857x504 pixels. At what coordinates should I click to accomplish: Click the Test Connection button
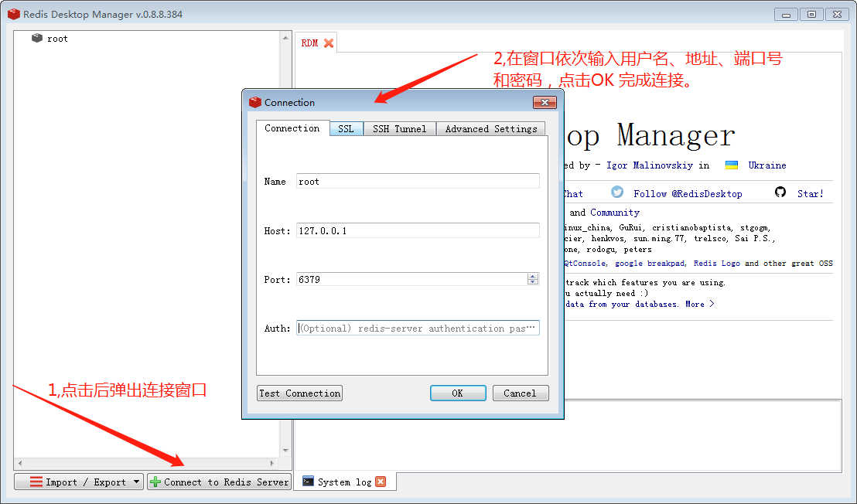pyautogui.click(x=299, y=393)
